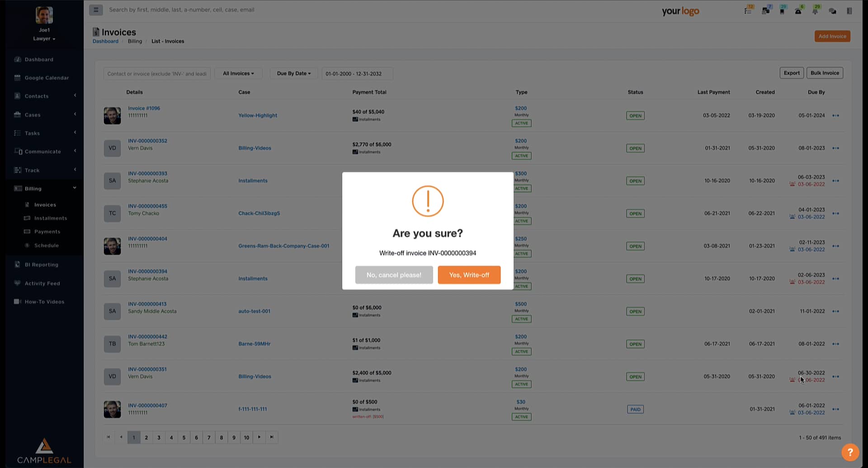The image size is (868, 468).
Task: Click the task checklist icon showing 12
Action: pos(748,11)
